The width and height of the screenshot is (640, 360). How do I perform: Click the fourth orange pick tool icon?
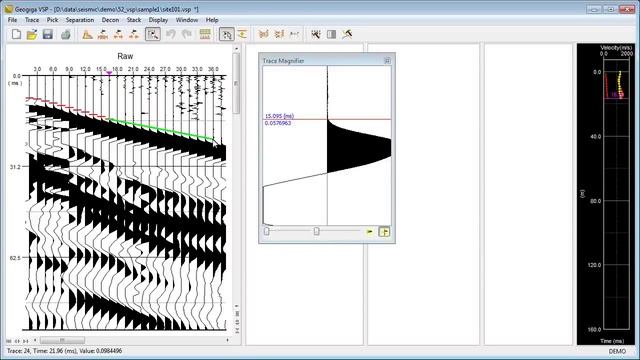pyautogui.click(x=134, y=34)
